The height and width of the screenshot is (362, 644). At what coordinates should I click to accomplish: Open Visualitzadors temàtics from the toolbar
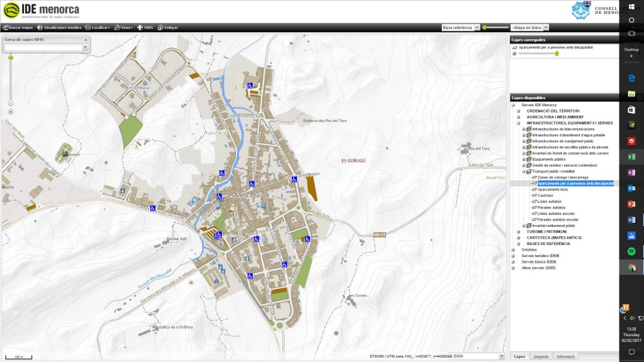[x=59, y=28]
